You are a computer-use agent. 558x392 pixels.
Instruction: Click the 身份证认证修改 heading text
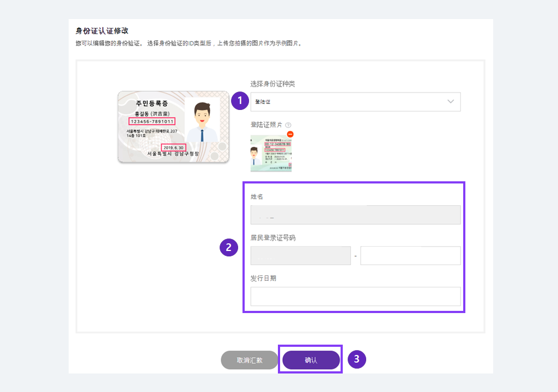pos(102,31)
